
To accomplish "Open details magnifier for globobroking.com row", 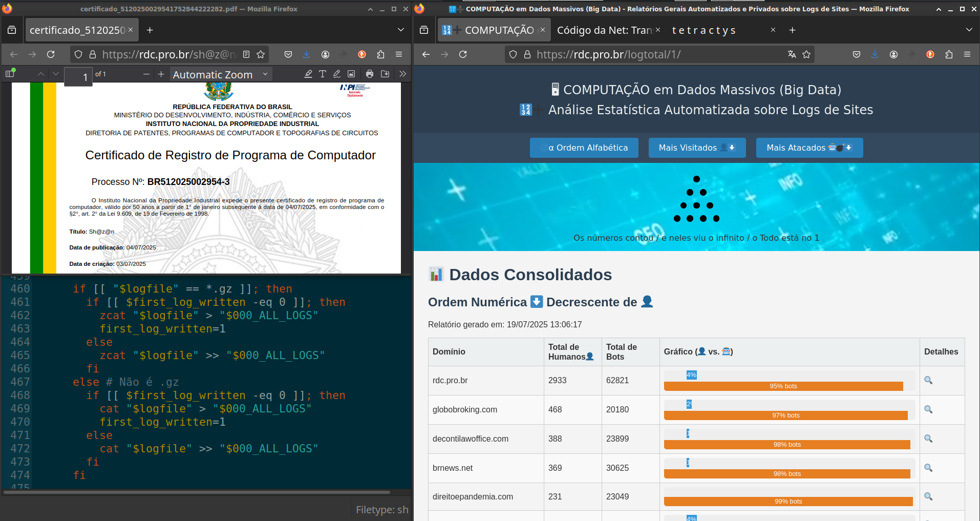I will click(928, 409).
